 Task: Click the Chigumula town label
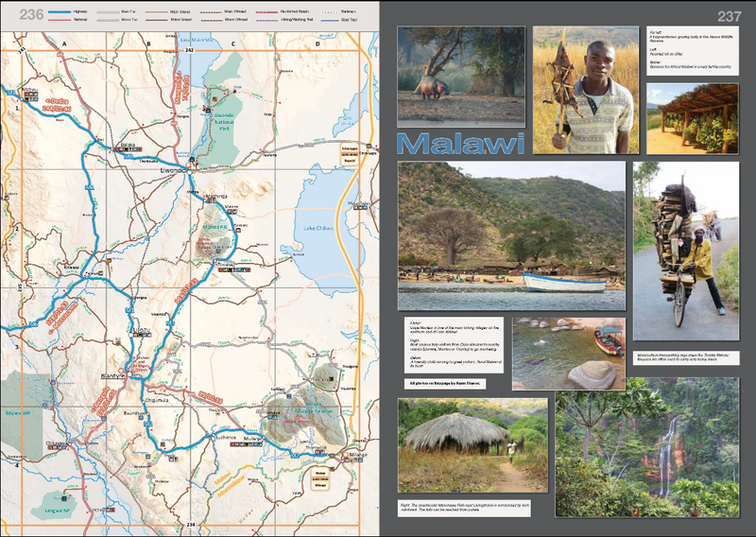[158, 400]
